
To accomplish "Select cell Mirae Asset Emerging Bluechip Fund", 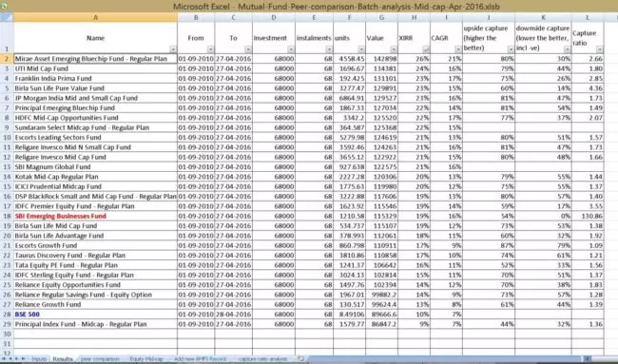I will pos(96,59).
